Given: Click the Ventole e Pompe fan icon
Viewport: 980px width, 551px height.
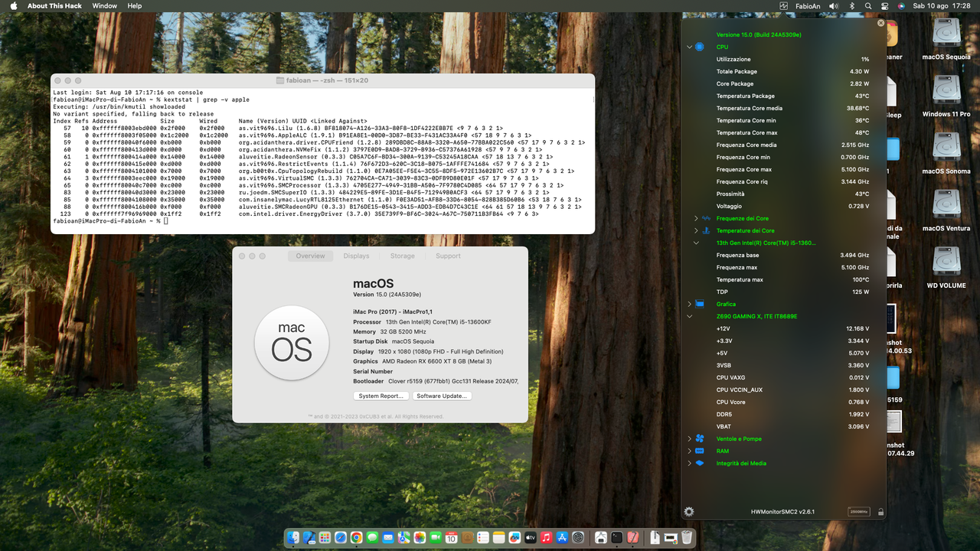Looking at the screenshot, I should tap(700, 439).
